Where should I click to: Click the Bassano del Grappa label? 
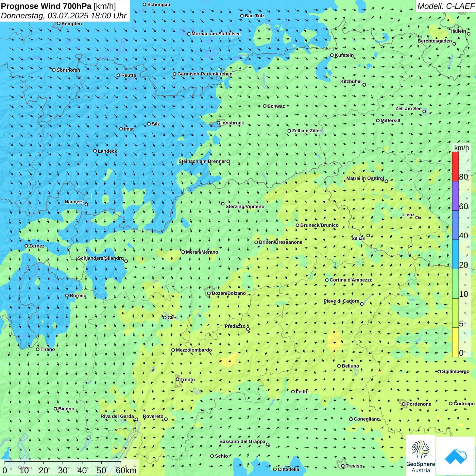[242, 441]
